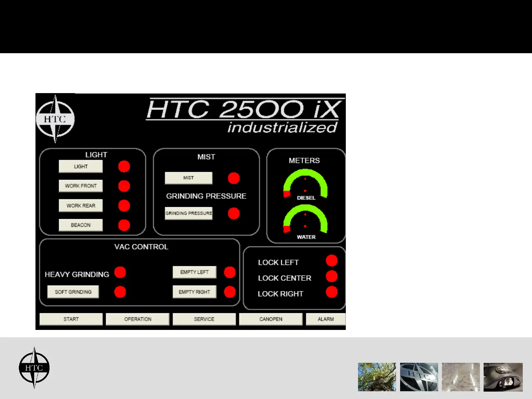
Task: Click the VAC CONTROL heading
Action: (x=141, y=247)
